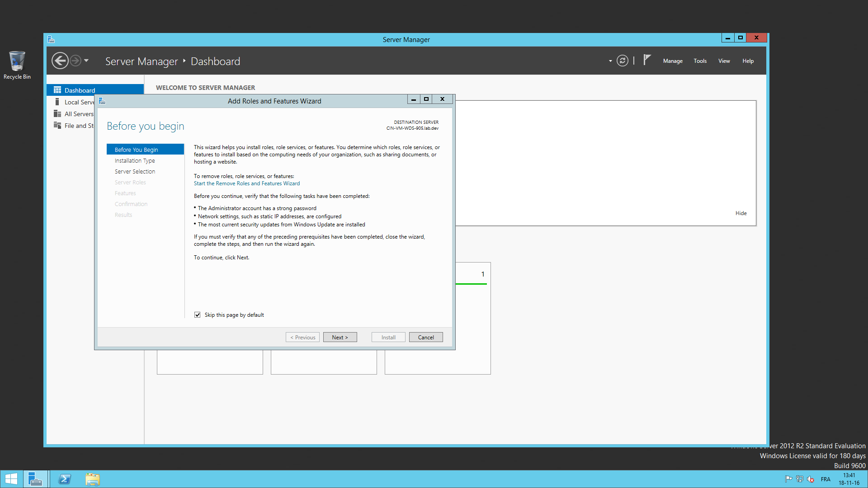
Task: Click the All Servers sidebar icon
Action: coord(57,113)
